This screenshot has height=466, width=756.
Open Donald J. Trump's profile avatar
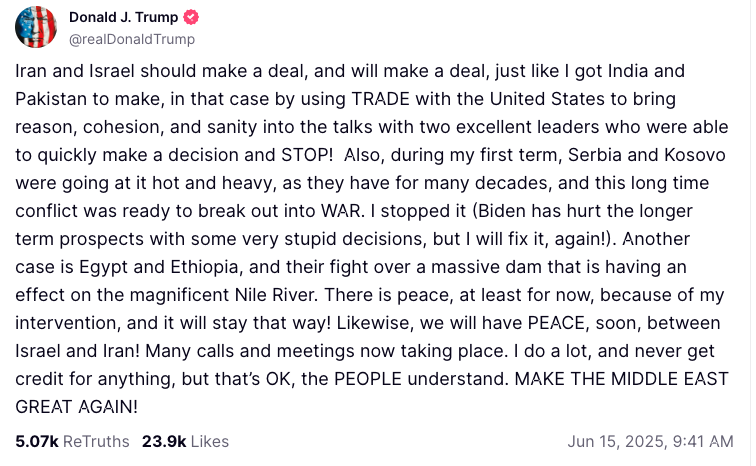pos(36,27)
